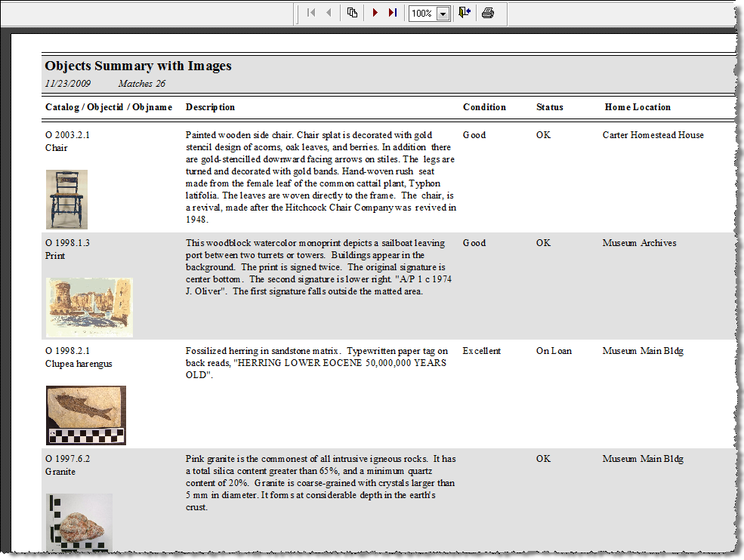
Task: Print the Objects Summary report
Action: pos(489,12)
